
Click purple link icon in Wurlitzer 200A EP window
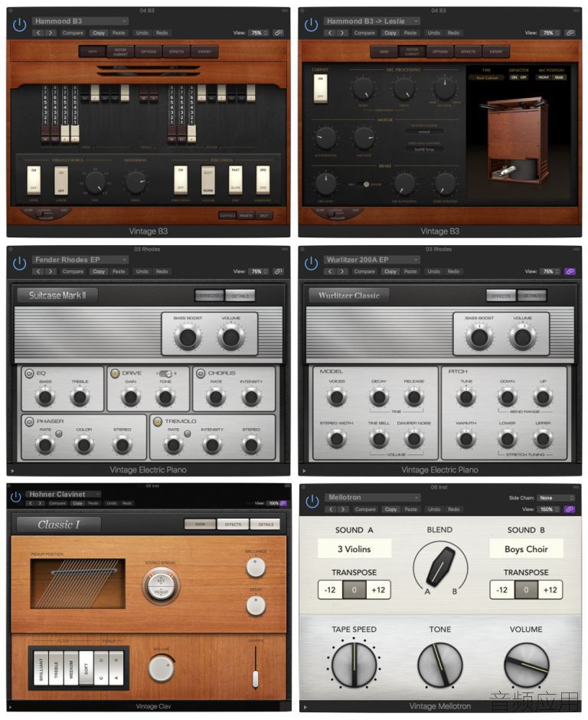[x=570, y=271]
